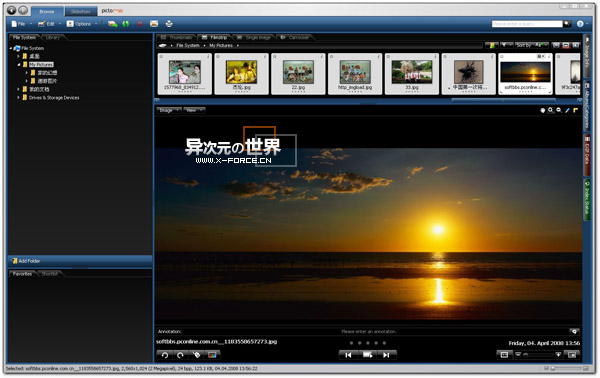Click the forward navigation arrow button

click(23, 10)
